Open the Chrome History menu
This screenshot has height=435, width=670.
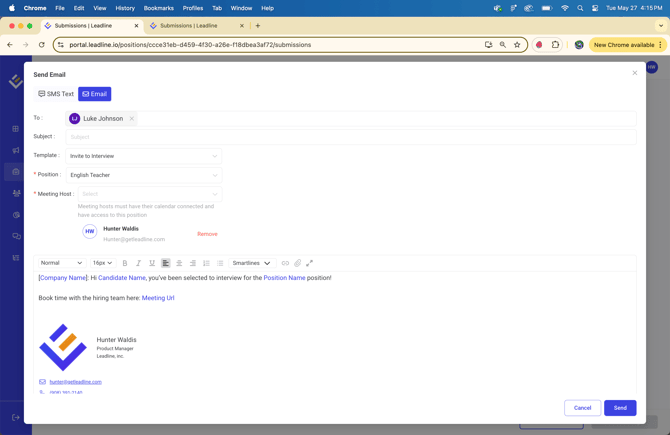(x=125, y=8)
